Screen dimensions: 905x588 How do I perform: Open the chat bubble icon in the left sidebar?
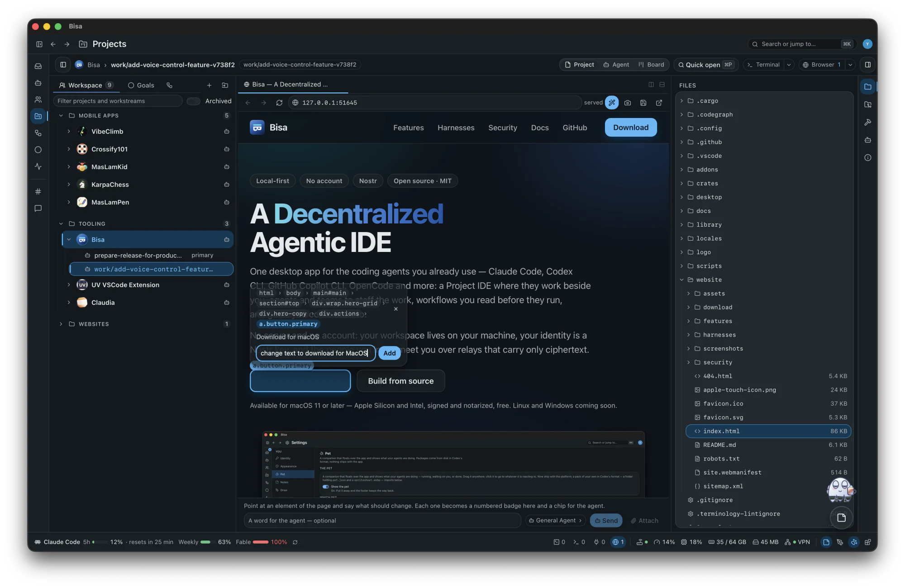click(x=38, y=209)
